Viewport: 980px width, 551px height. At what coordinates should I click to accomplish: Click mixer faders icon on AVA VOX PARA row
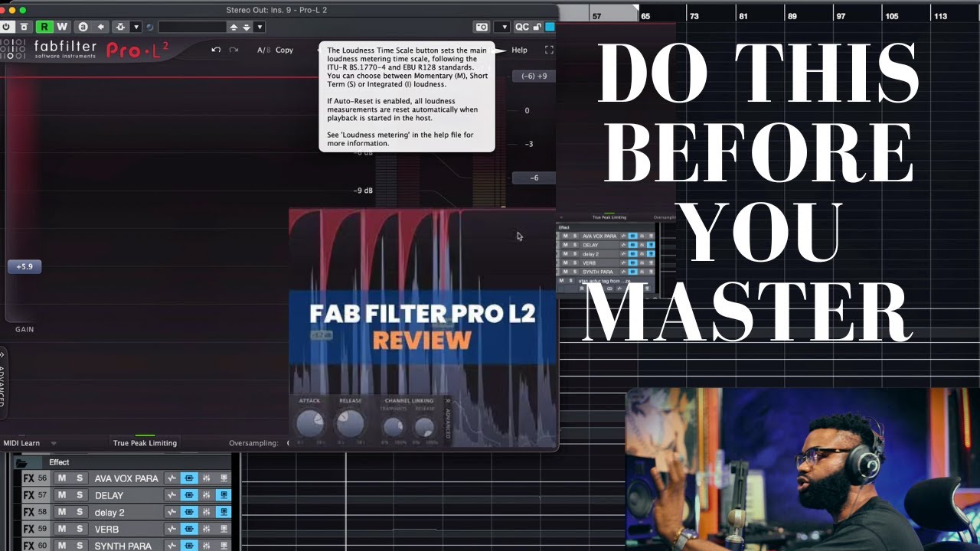[206, 478]
